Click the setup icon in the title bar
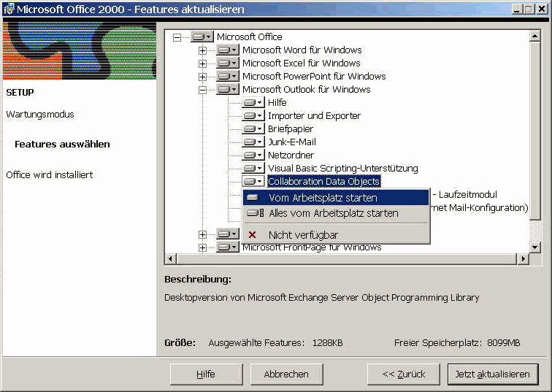Screen dimensions: 552x392 (9, 9)
